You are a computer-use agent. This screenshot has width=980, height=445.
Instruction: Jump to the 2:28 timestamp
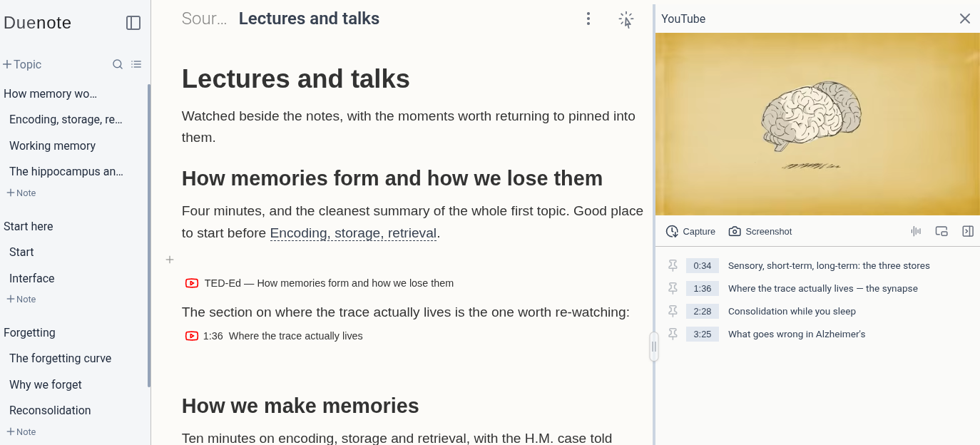coord(703,311)
